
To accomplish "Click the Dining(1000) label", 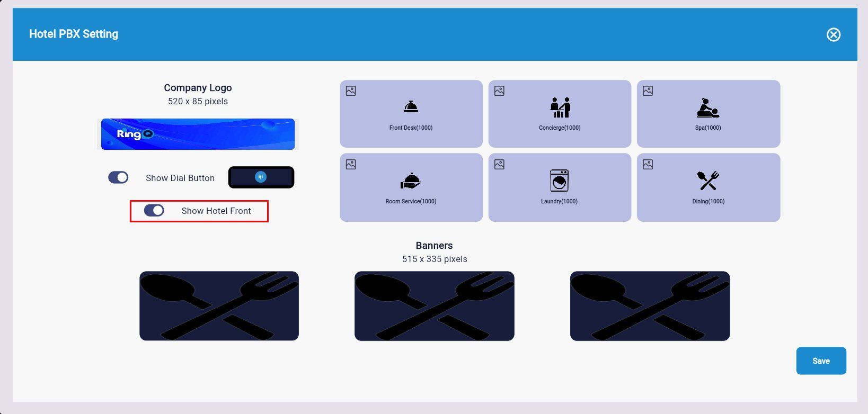I will tap(708, 201).
